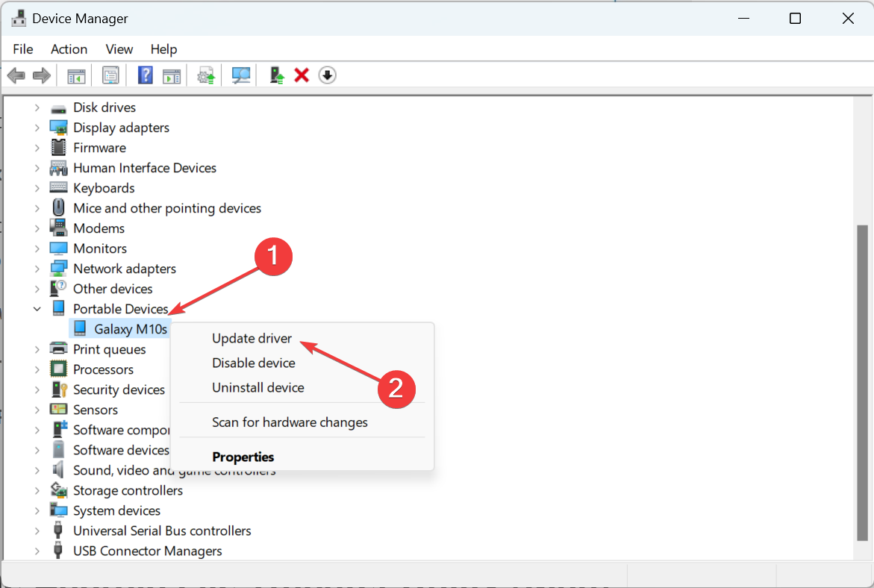
Task: Click the Properties sheet toolbar icon
Action: click(x=110, y=75)
